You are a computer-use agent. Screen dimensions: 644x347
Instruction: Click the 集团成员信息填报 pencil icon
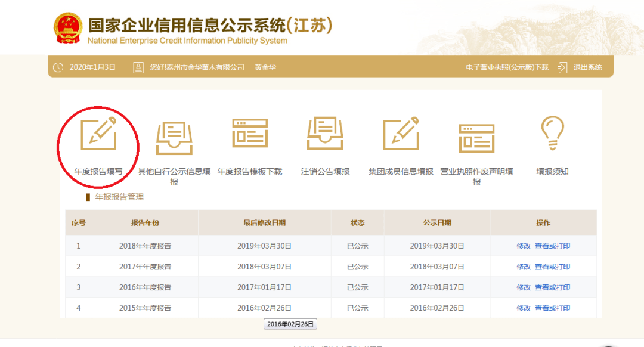(402, 136)
